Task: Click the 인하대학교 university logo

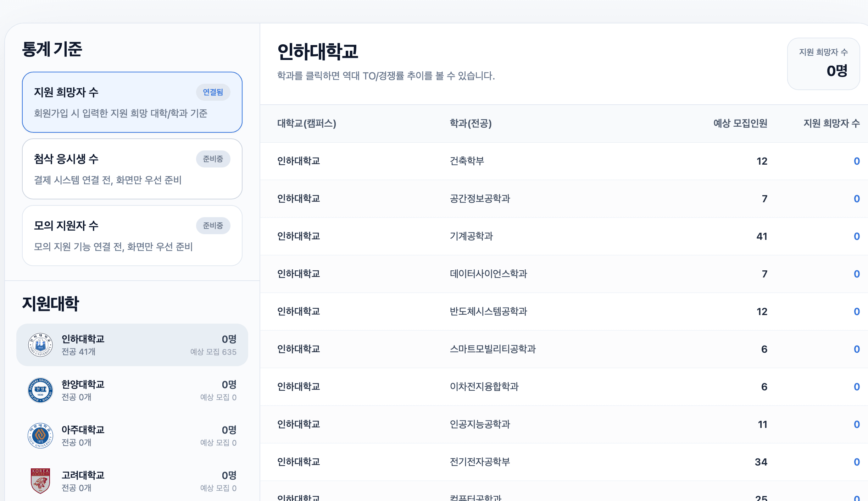Action: tap(40, 345)
